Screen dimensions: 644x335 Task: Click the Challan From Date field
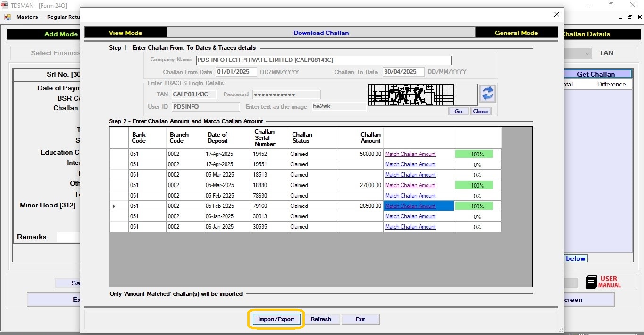[x=236, y=72]
